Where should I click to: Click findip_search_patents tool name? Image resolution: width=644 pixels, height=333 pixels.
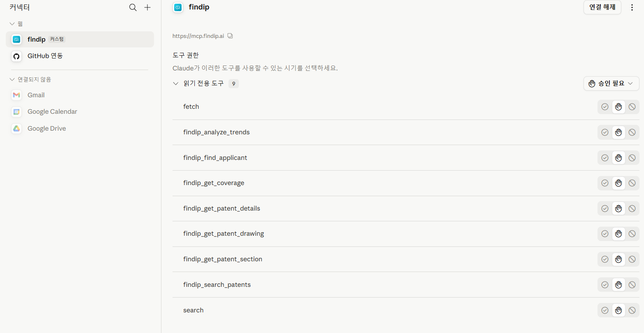coord(217,285)
